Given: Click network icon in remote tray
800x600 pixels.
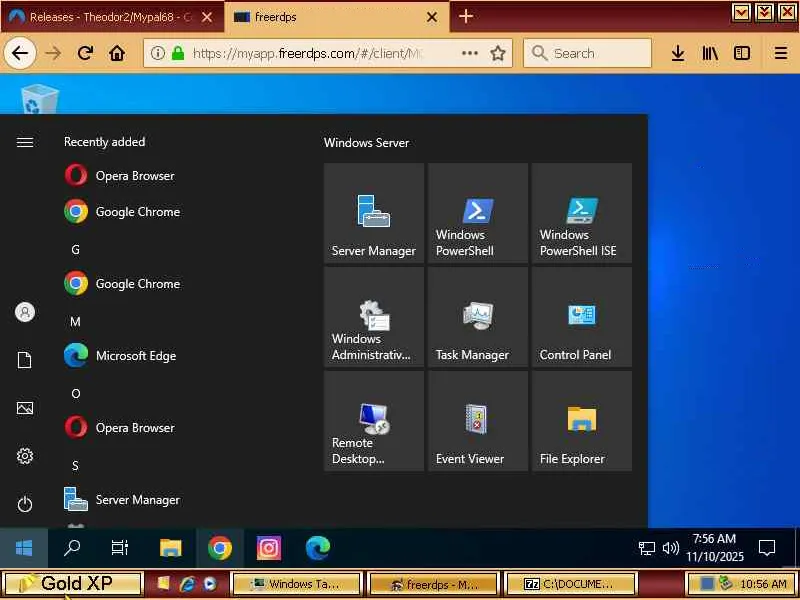Looking at the screenshot, I should pos(647,548).
